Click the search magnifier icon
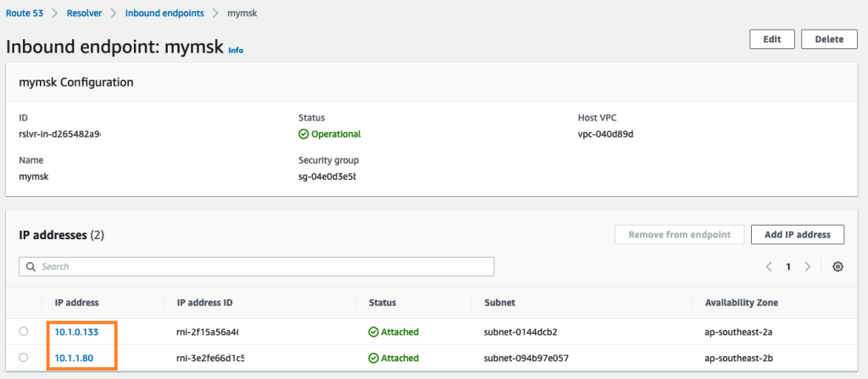The width and height of the screenshot is (868, 379). pos(31,266)
